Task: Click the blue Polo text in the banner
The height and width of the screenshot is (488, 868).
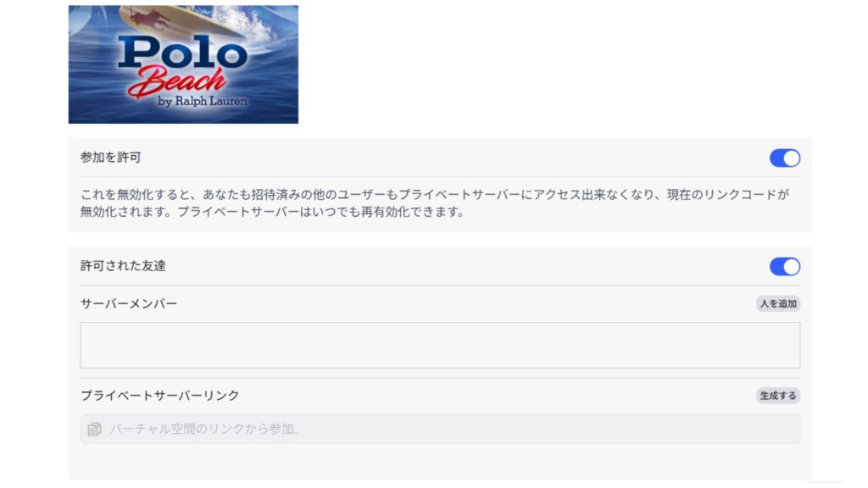Action: click(x=183, y=52)
